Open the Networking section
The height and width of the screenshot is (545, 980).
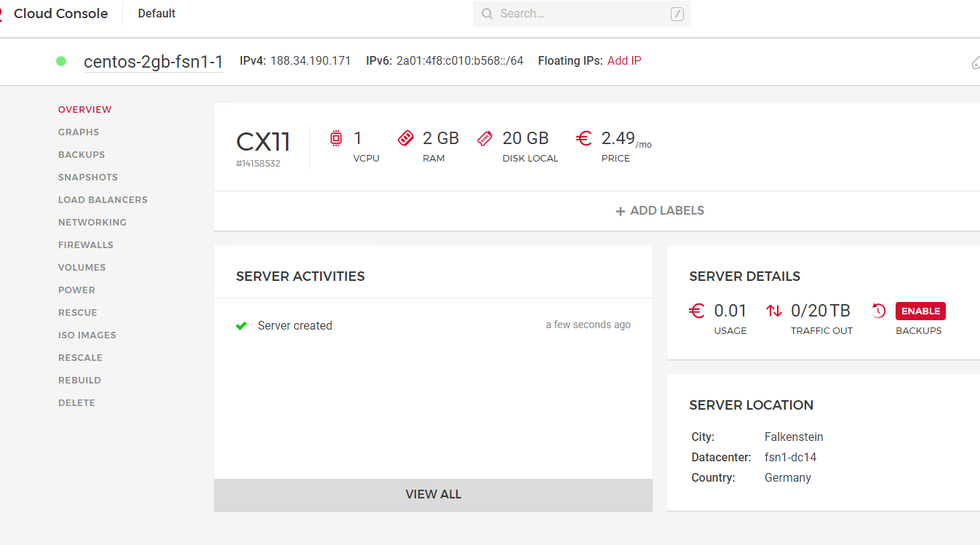point(92,223)
